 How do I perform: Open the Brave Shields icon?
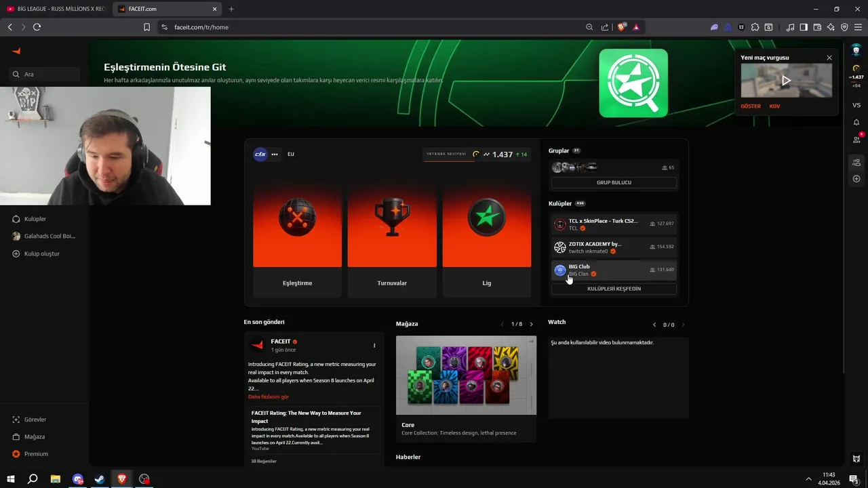click(x=621, y=27)
